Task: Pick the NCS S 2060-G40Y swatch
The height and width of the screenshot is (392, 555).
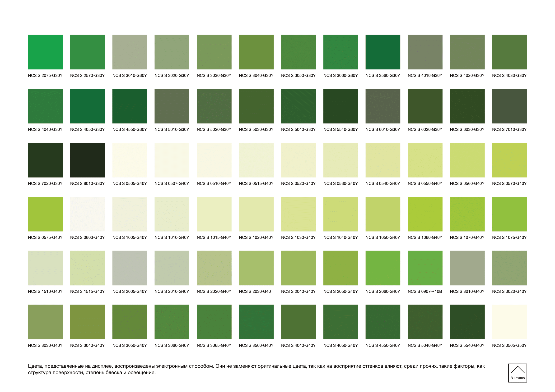Action: pos(383,268)
